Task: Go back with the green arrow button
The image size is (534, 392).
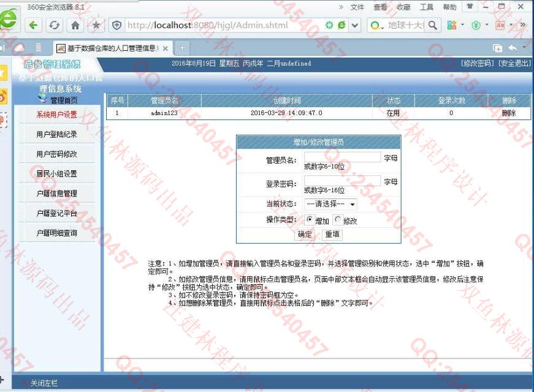Action: click(33, 25)
